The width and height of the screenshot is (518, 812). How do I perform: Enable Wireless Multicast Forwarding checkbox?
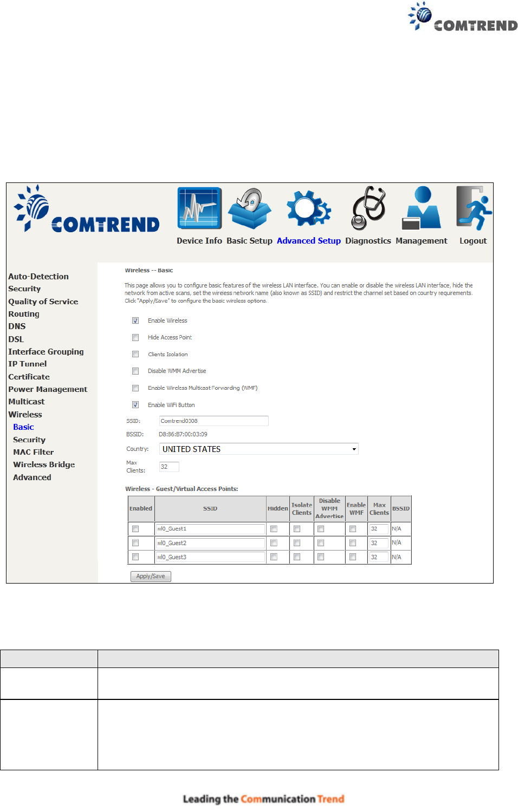(x=135, y=388)
